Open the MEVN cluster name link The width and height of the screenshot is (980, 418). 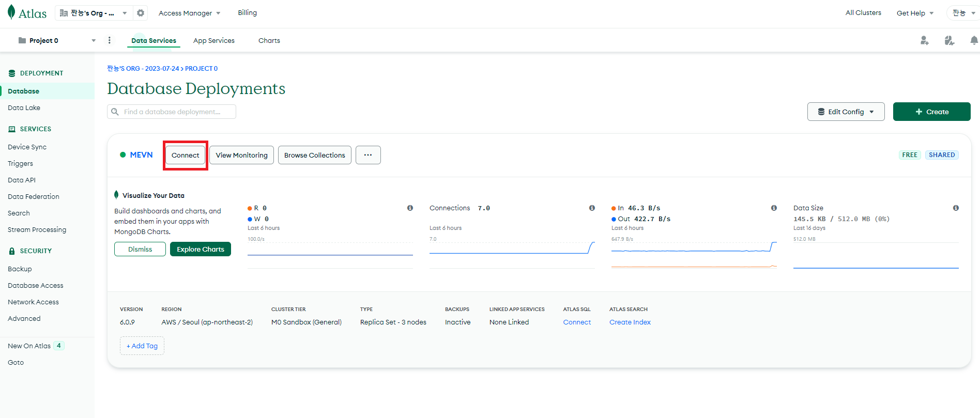tap(141, 154)
